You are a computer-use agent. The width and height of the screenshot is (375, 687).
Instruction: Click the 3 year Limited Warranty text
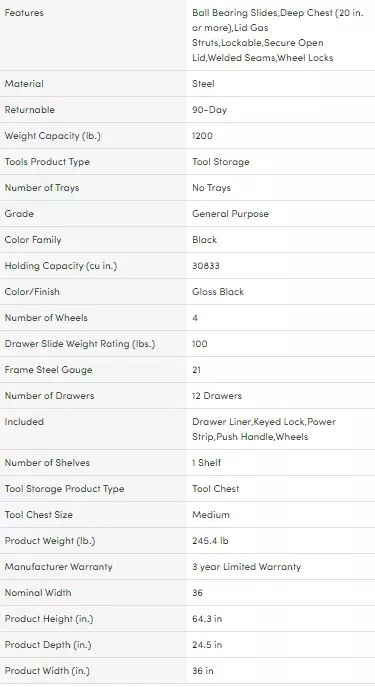(x=246, y=567)
